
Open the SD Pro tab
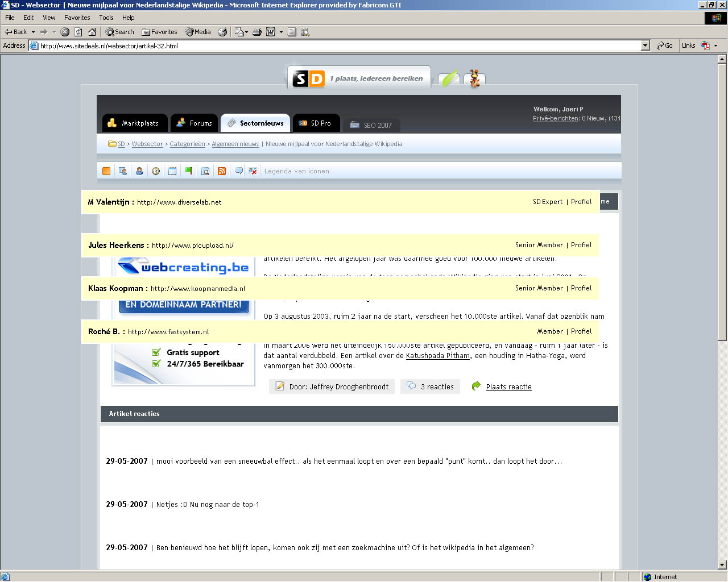click(316, 123)
